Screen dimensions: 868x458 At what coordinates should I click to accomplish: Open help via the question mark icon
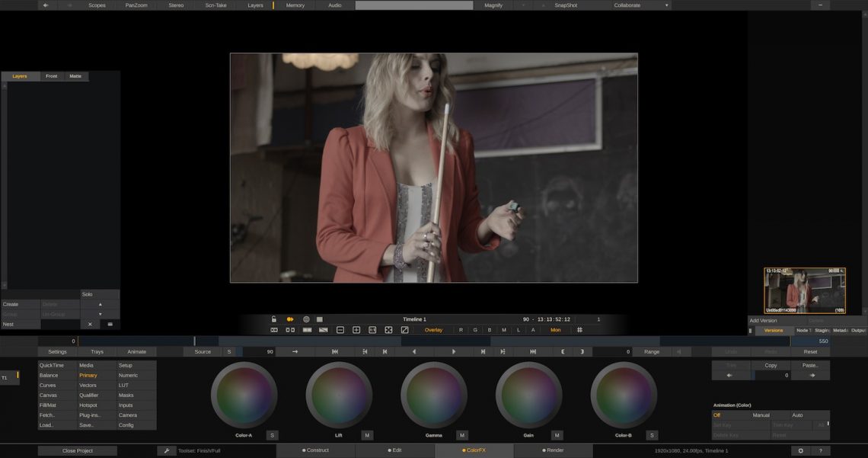point(822,450)
